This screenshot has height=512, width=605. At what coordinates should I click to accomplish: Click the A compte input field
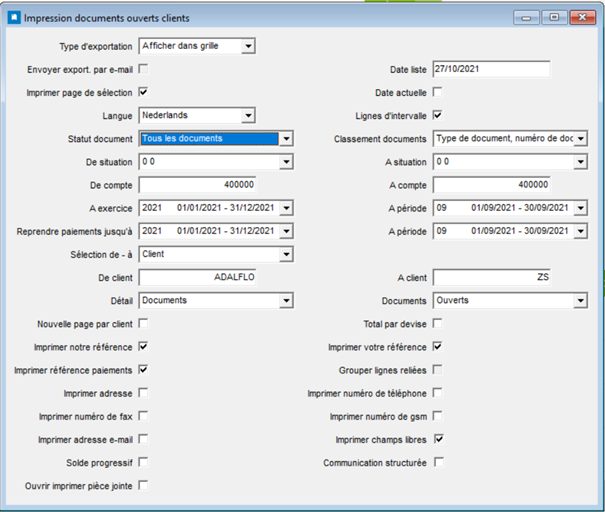pos(492,185)
